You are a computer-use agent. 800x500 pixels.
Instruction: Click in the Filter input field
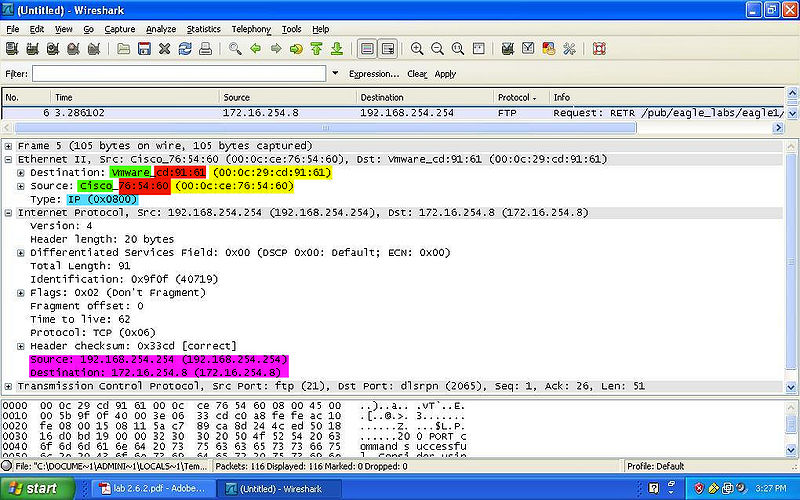(179, 73)
